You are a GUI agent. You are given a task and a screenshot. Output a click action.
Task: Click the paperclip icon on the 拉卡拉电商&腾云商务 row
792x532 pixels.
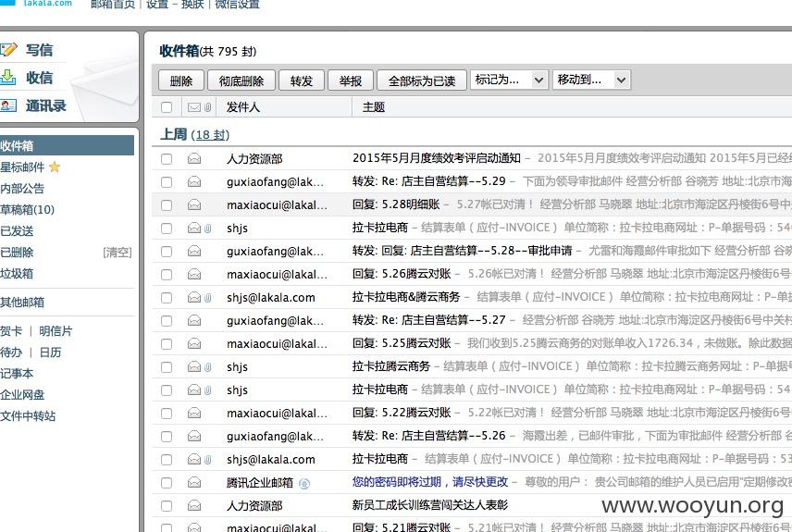coord(207,298)
